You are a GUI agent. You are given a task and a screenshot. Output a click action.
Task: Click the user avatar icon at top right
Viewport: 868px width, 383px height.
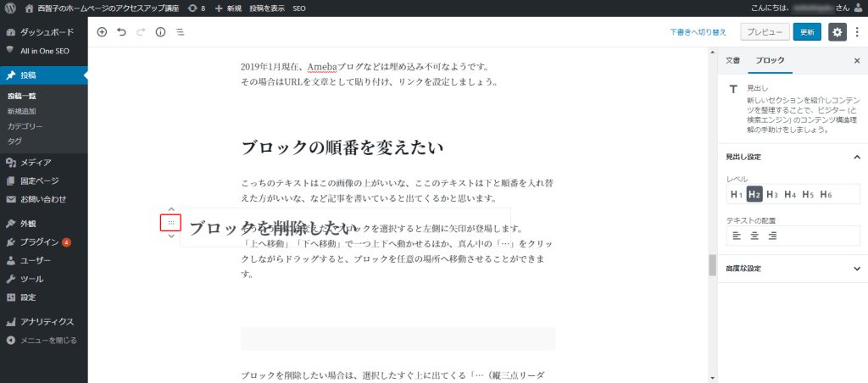(858, 8)
